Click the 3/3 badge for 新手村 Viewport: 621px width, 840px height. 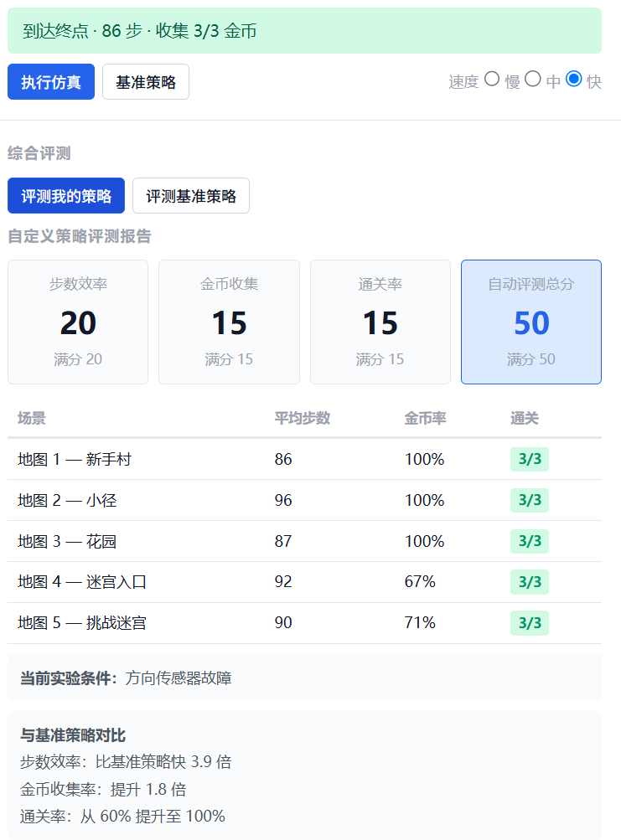point(530,459)
